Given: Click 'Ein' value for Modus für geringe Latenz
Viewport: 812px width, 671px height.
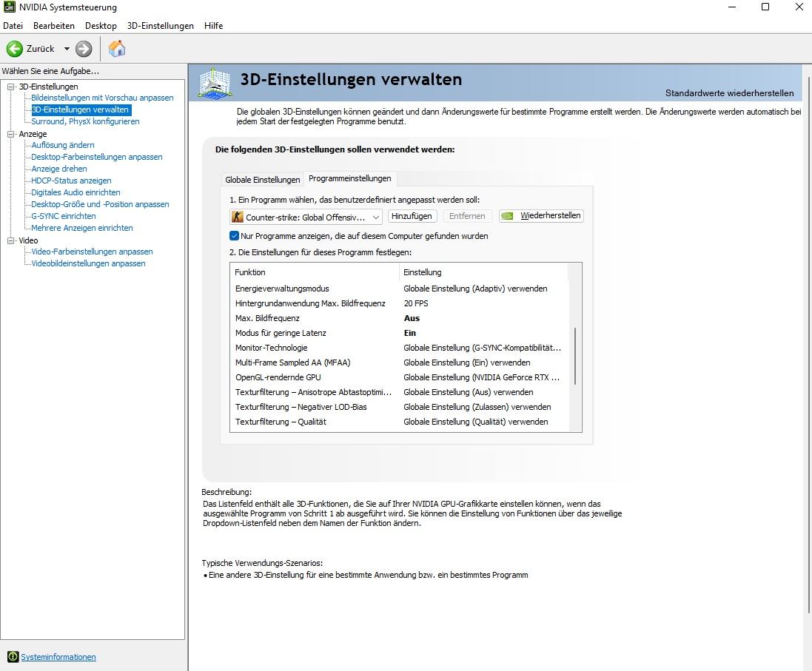Looking at the screenshot, I should tap(409, 333).
